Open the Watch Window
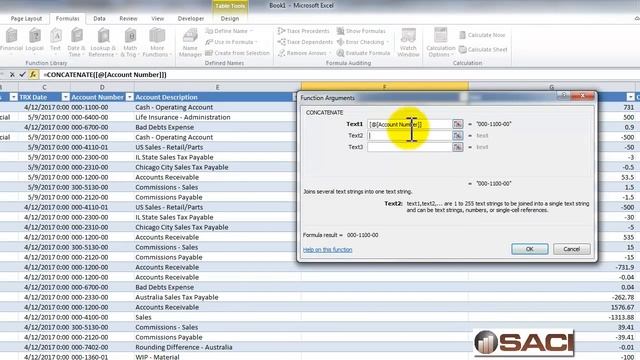Screen dimensions: 640x360 (408, 42)
